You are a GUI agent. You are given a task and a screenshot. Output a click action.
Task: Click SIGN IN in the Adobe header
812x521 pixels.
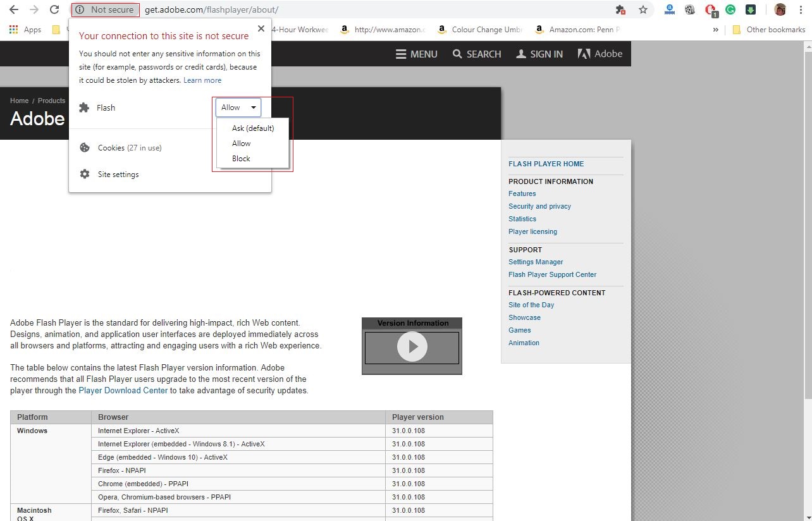(x=539, y=54)
